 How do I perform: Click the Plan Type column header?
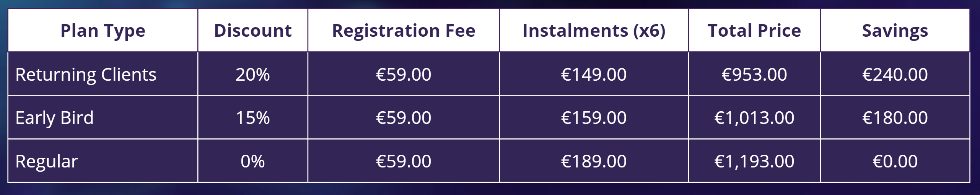[103, 31]
